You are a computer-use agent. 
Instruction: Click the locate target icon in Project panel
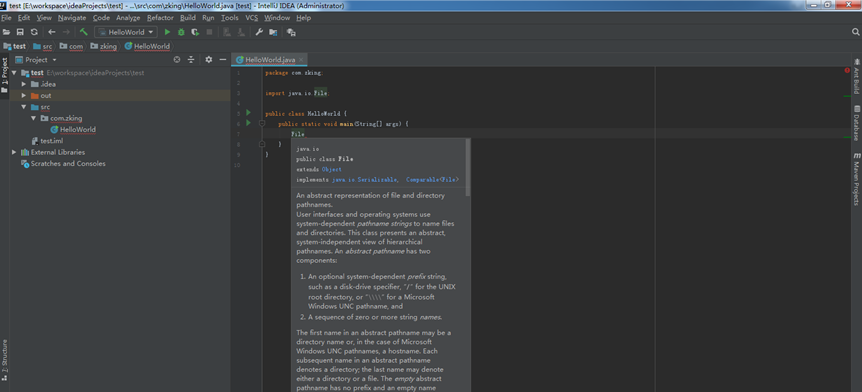coord(176,60)
